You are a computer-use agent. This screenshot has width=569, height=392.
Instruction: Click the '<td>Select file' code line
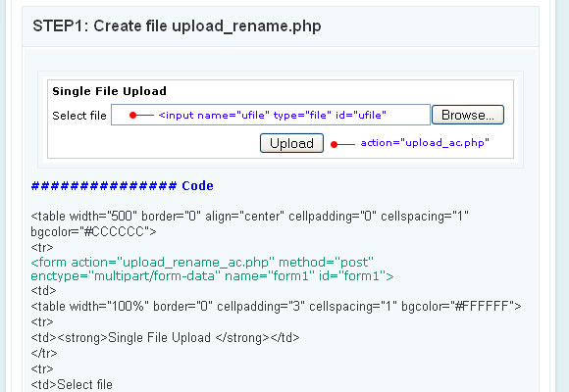[x=72, y=384]
